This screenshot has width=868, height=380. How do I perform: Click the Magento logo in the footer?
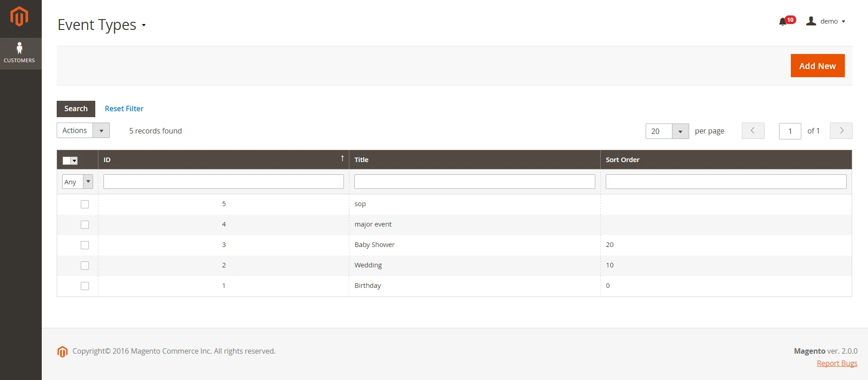(63, 351)
